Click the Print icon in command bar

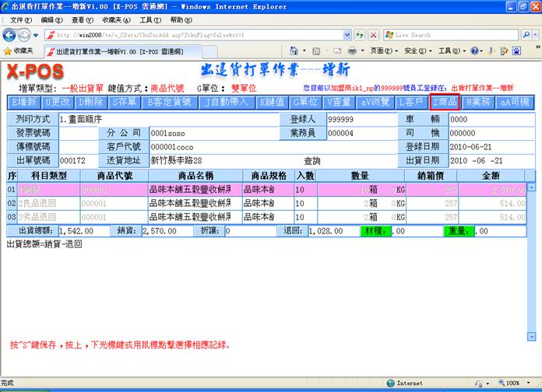click(x=351, y=51)
